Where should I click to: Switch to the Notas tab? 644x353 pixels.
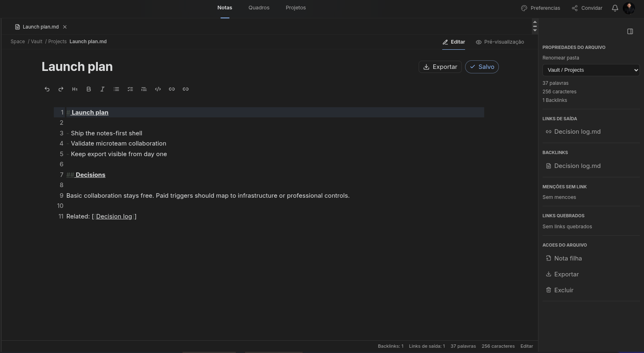point(225,8)
